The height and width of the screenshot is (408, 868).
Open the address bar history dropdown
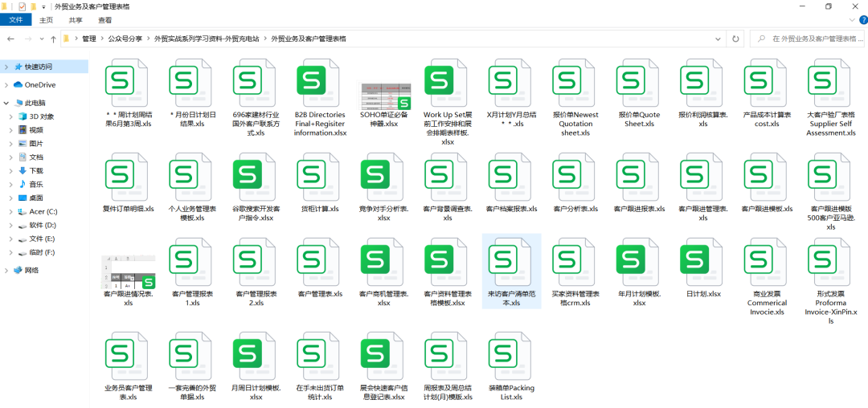[719, 39]
